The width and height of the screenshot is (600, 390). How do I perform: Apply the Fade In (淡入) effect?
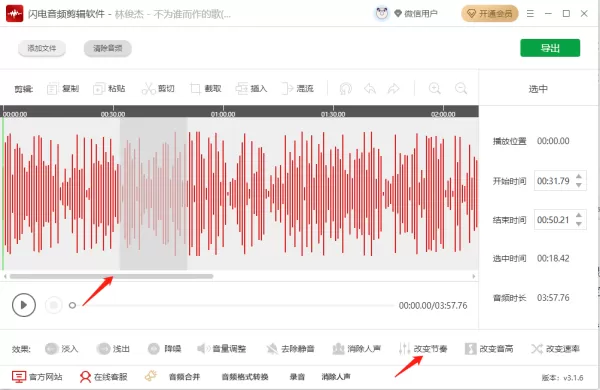tap(61, 349)
